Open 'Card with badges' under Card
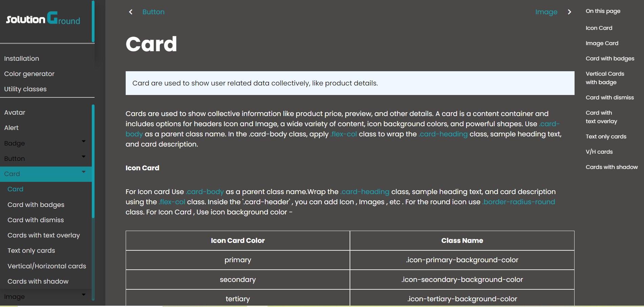The width and height of the screenshot is (644, 307). [x=36, y=205]
